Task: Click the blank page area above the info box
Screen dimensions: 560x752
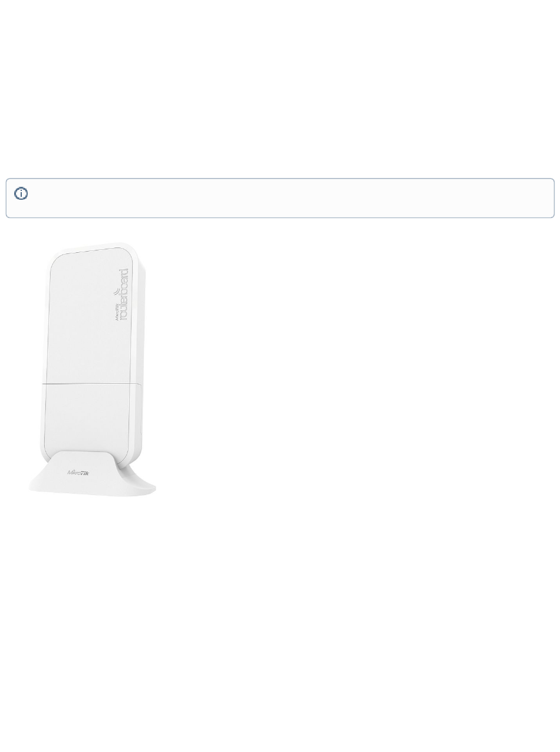Action: [280, 88]
